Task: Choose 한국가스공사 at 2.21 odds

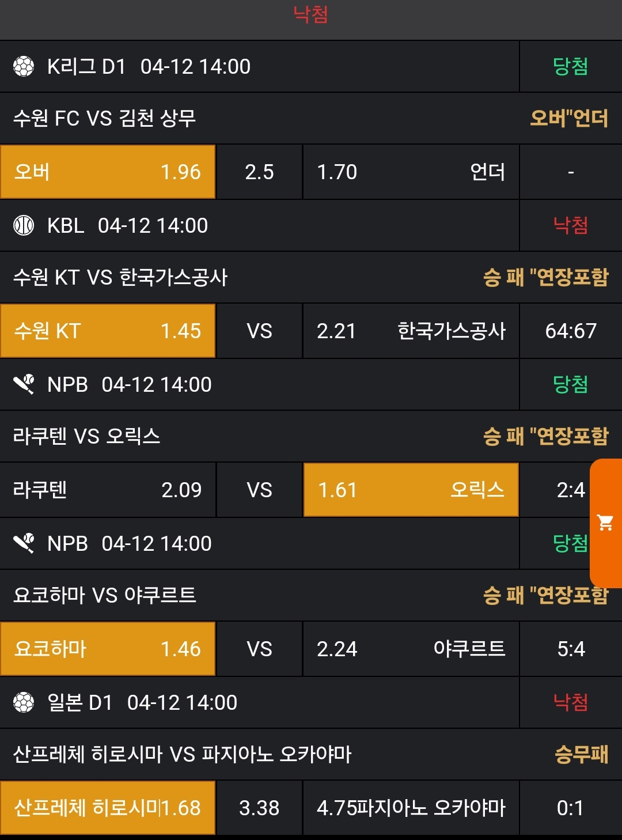Action: (x=411, y=331)
